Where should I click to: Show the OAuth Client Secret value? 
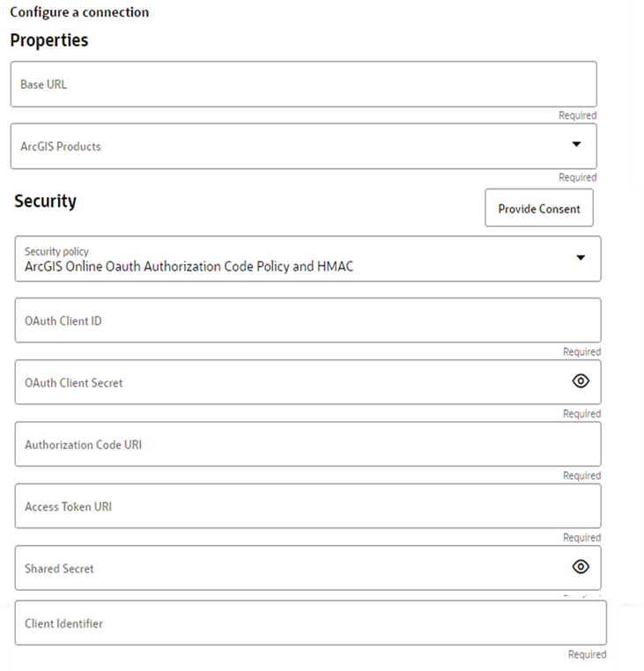click(x=581, y=381)
